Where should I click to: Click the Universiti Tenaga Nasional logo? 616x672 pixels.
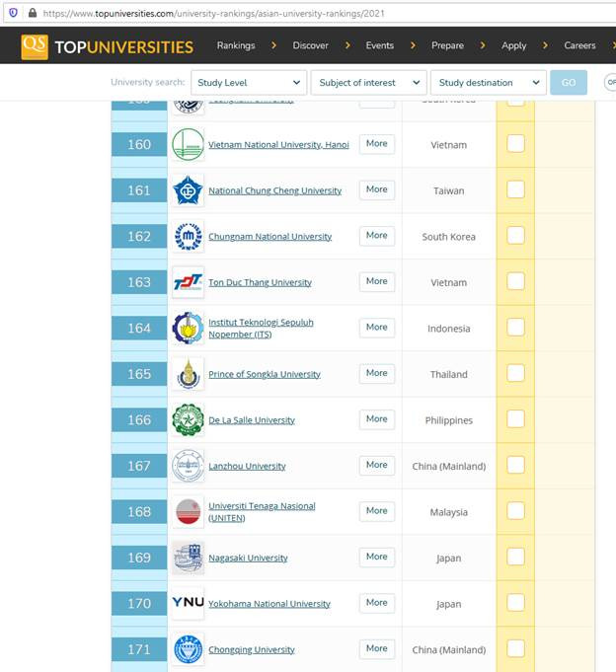(x=188, y=511)
